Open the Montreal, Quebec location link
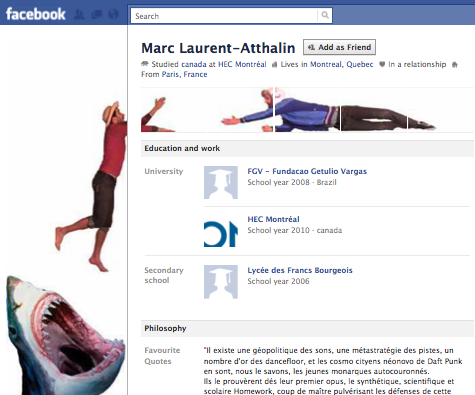 pos(342,64)
